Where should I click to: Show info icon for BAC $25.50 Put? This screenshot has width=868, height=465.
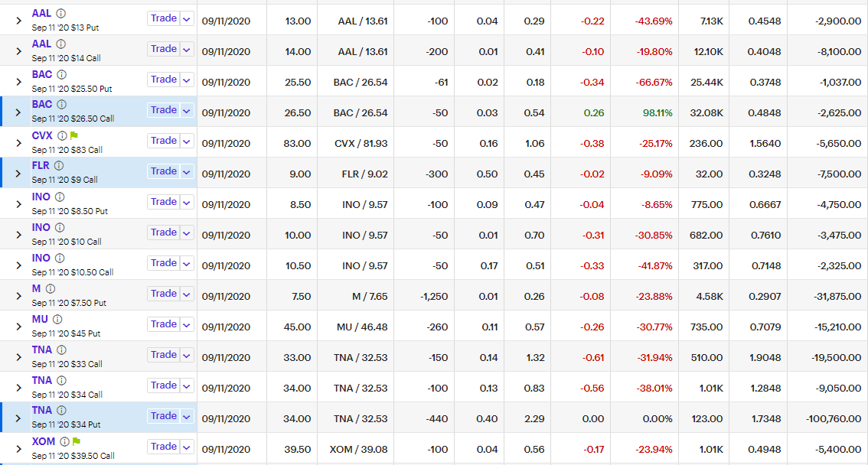tap(62, 74)
